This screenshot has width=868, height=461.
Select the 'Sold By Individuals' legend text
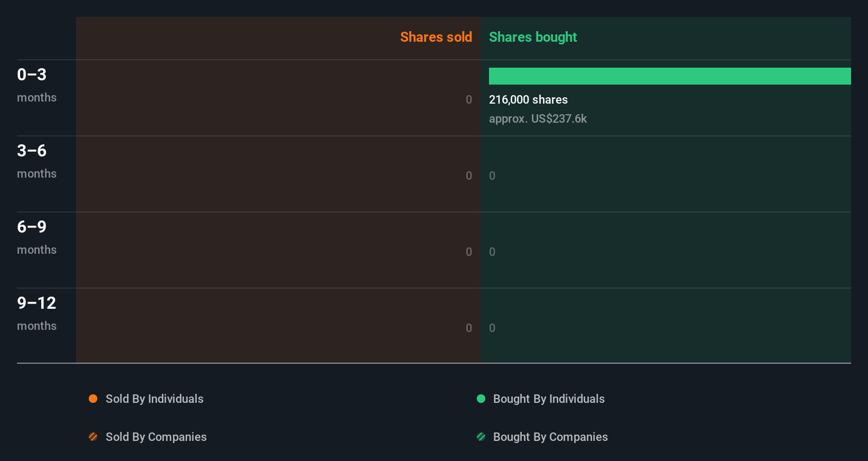(x=154, y=399)
